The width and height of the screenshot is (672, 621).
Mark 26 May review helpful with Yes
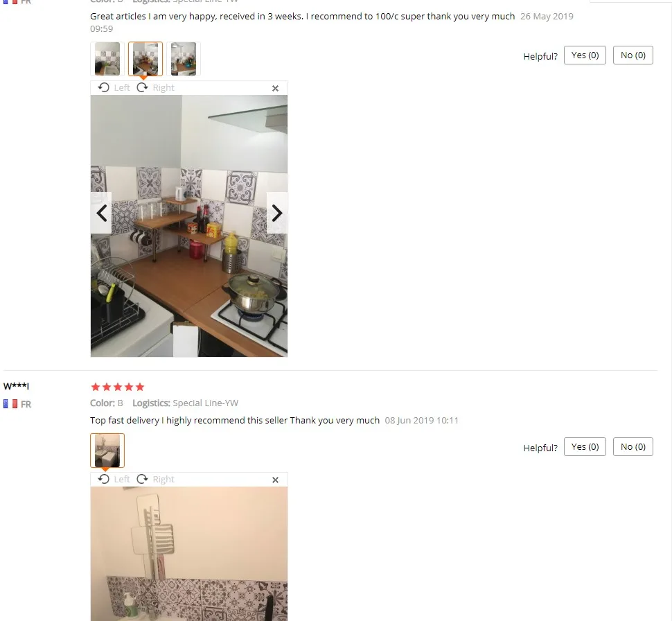click(x=585, y=55)
